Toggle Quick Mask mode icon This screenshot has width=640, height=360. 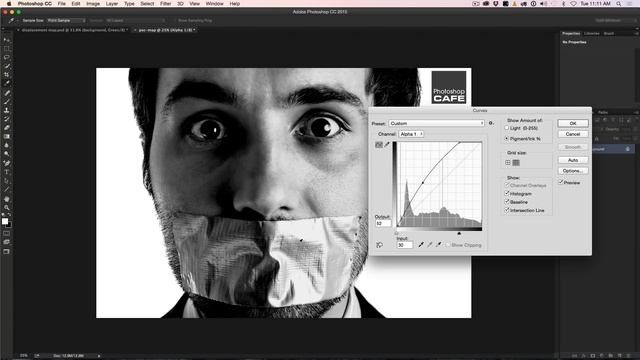pyautogui.click(x=7, y=233)
